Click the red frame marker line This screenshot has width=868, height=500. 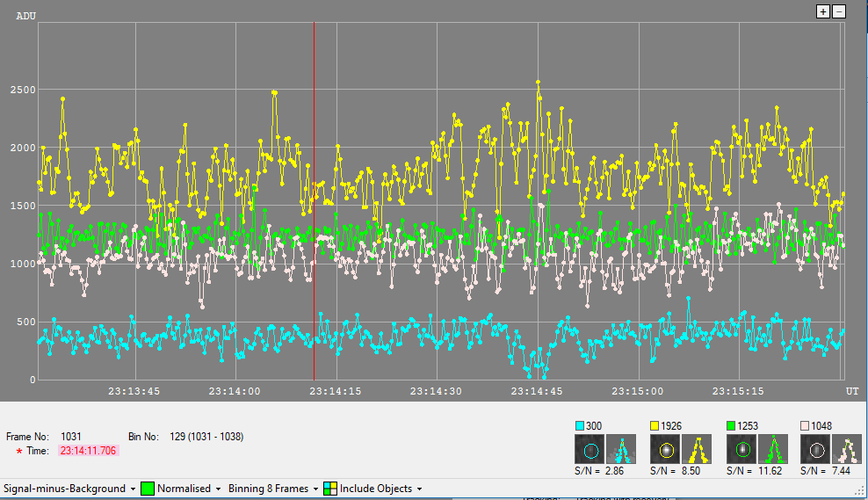314,201
